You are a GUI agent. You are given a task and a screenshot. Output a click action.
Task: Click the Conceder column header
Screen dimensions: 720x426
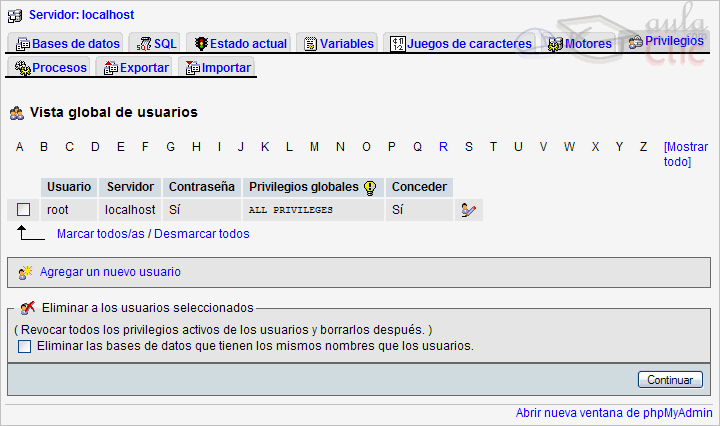coord(419,187)
